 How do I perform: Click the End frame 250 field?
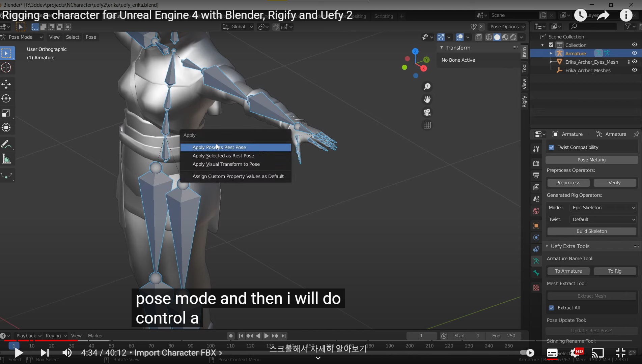pyautogui.click(x=504, y=336)
